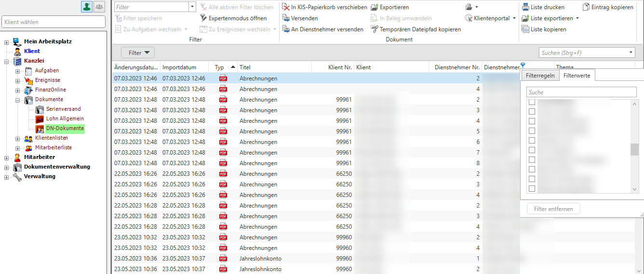Click the gray Filter button above table
The image size is (644, 274).
[x=137, y=53]
